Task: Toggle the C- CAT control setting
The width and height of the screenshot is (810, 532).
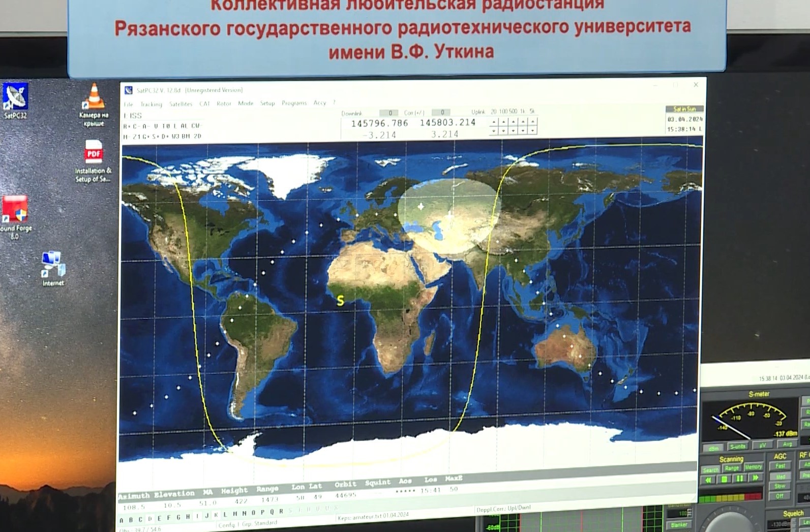Action: 136,126
